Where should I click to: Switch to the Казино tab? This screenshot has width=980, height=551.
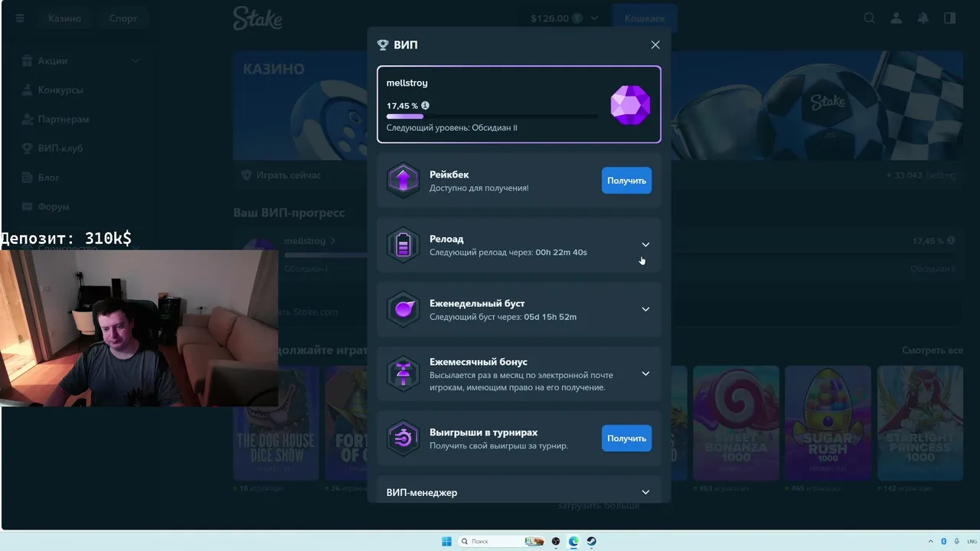click(x=65, y=18)
